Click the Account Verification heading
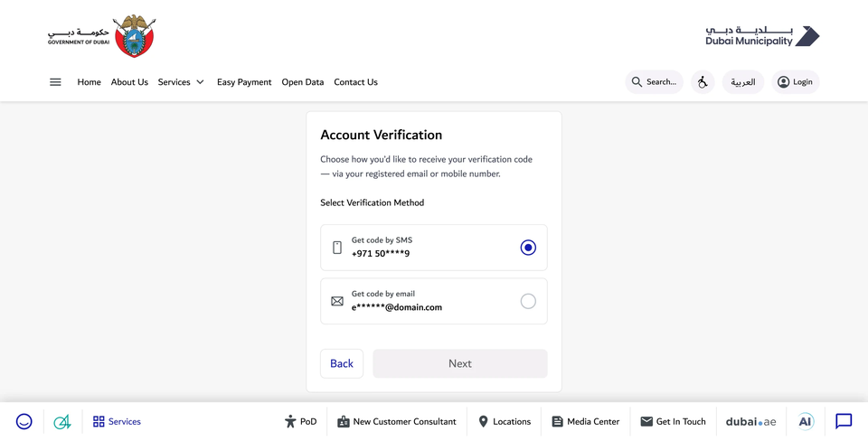Image resolution: width=868 pixels, height=441 pixels. pos(382,135)
